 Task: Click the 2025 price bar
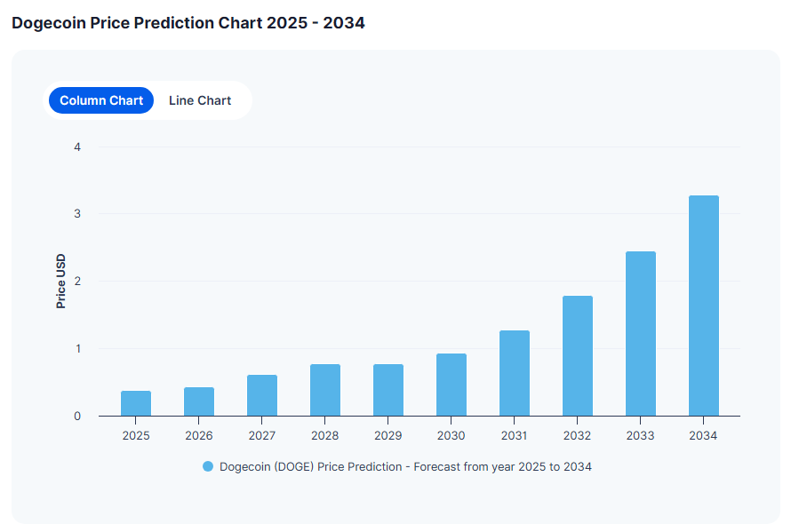point(136,403)
